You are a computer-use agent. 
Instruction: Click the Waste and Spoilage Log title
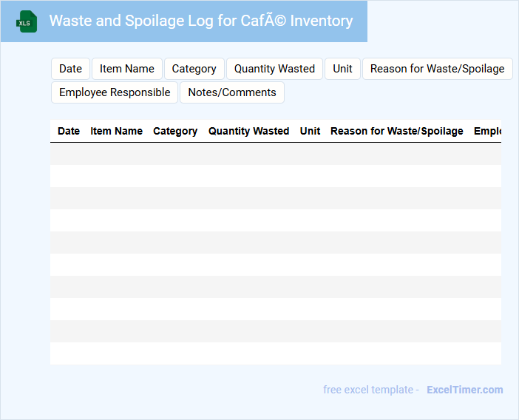201,21
